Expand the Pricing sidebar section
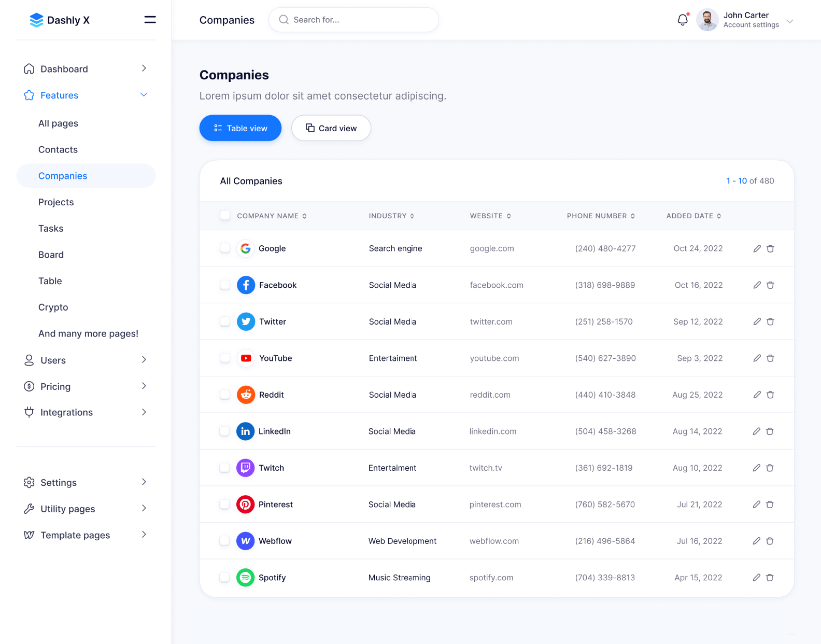 (86, 386)
